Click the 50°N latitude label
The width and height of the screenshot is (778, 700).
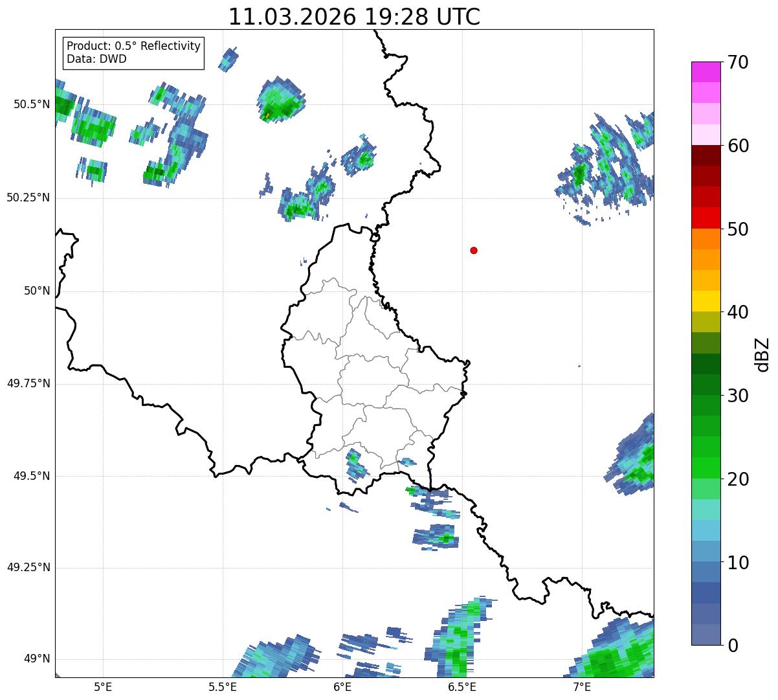pos(37,291)
